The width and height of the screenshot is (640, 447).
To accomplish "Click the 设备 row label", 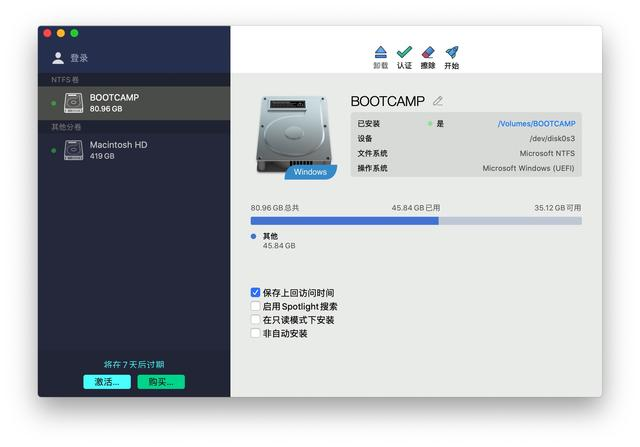I will (x=365, y=138).
